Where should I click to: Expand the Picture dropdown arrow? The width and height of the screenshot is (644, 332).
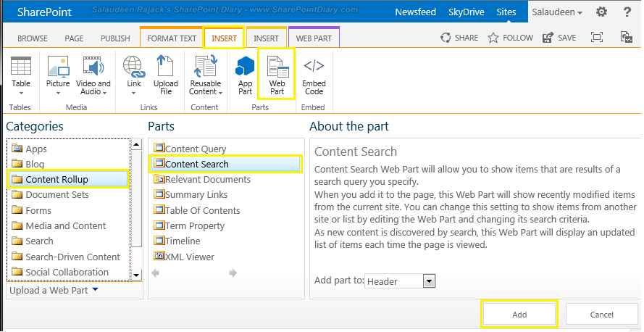coord(58,93)
